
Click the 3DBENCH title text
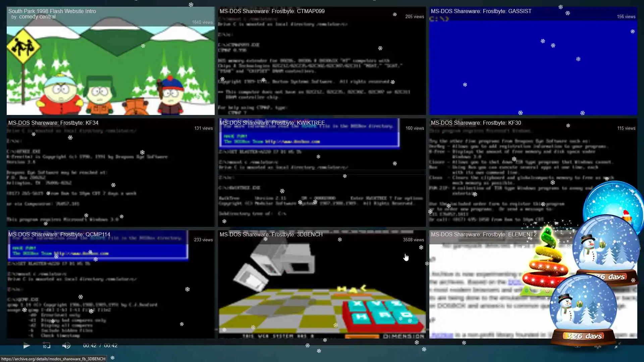[x=271, y=234]
